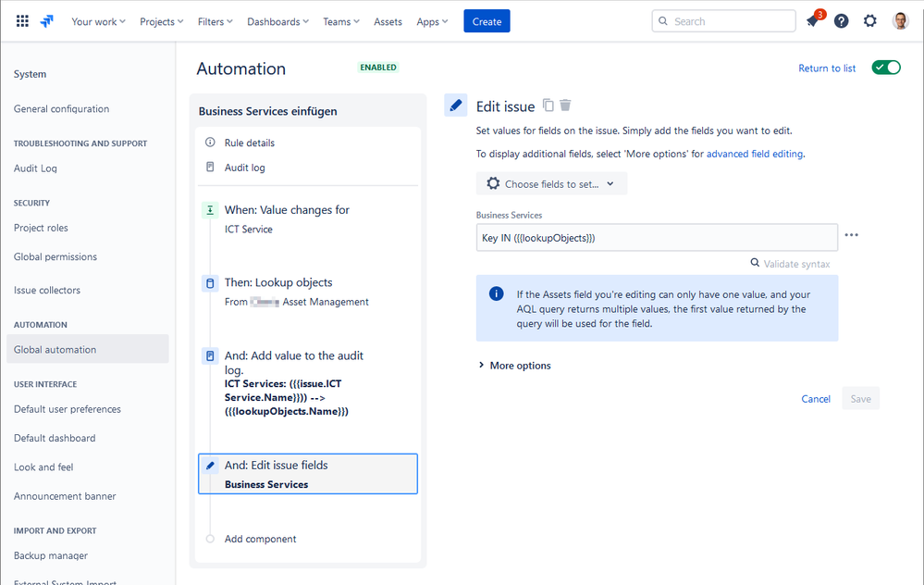The image size is (924, 585).
Task: Click Validate syntax under the field
Action: pos(796,264)
